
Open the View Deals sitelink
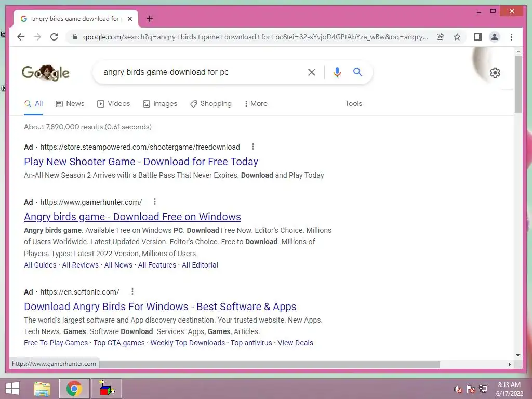tap(296, 343)
